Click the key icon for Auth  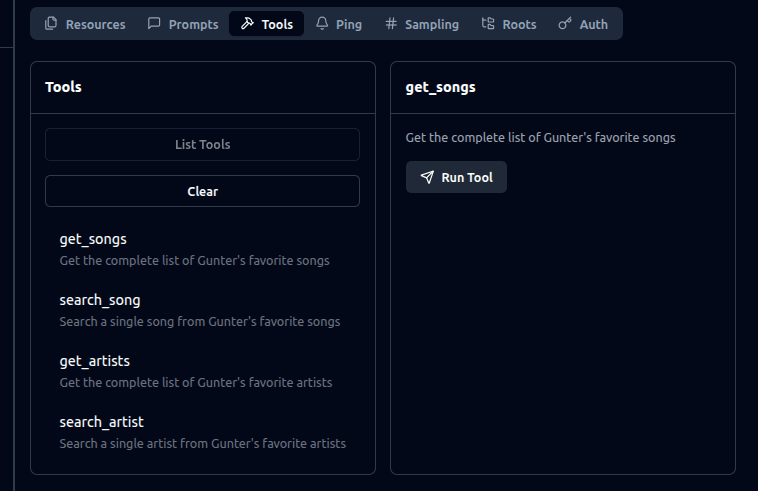coord(565,24)
